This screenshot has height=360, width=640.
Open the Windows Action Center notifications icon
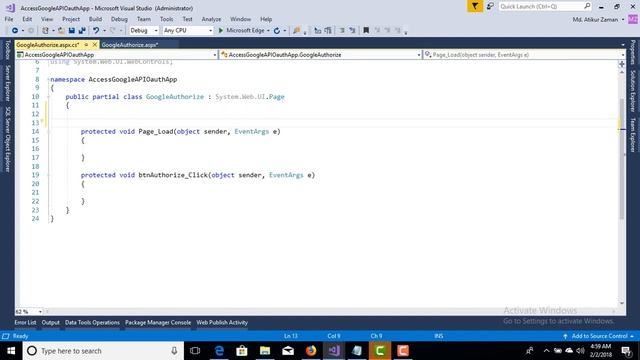coord(627,351)
